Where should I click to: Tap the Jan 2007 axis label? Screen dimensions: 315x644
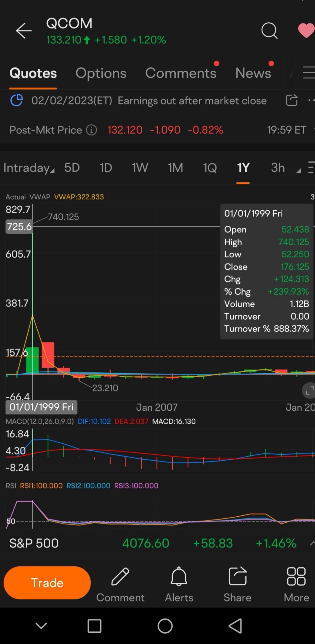157,407
